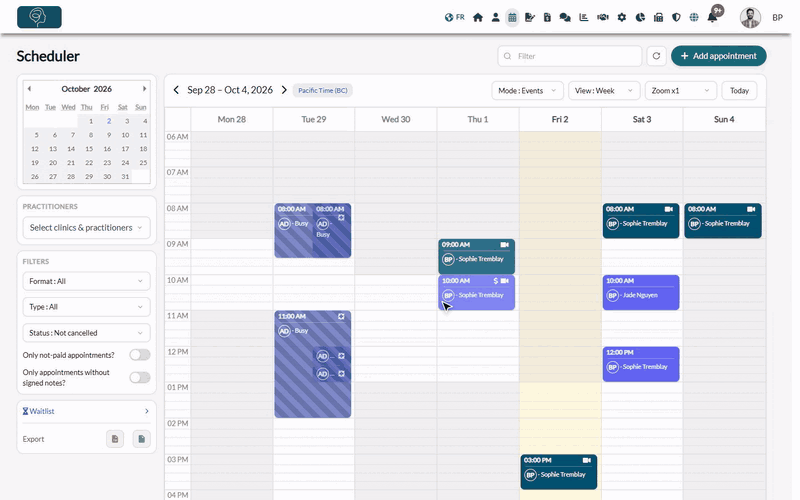800x500 pixels.
Task: Click the Today button
Action: click(739, 91)
